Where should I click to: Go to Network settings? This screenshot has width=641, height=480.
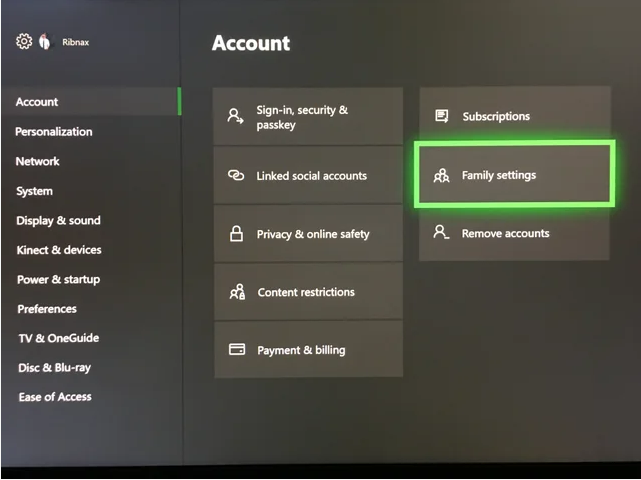click(37, 161)
